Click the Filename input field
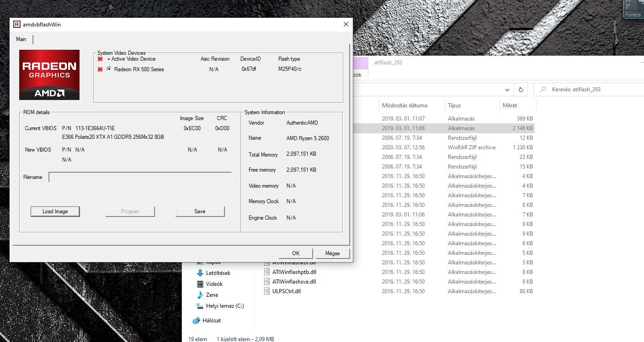Image resolution: width=644 pixels, height=342 pixels. tap(140, 177)
